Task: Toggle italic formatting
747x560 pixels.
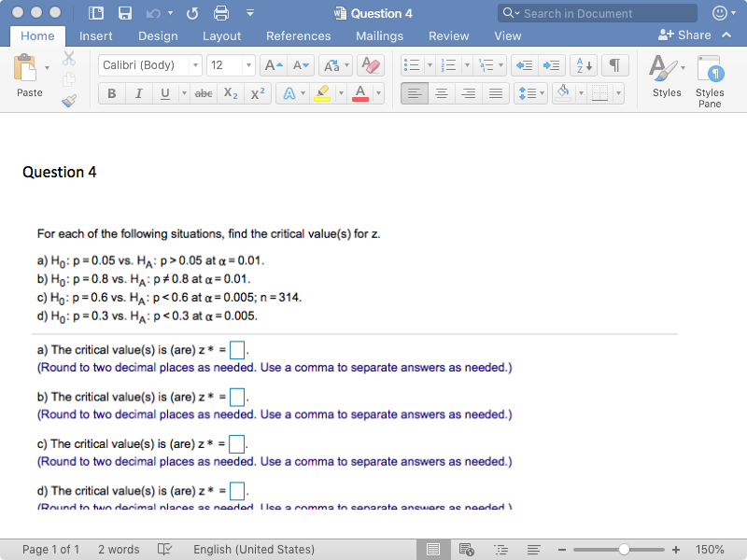Action: tap(138, 92)
